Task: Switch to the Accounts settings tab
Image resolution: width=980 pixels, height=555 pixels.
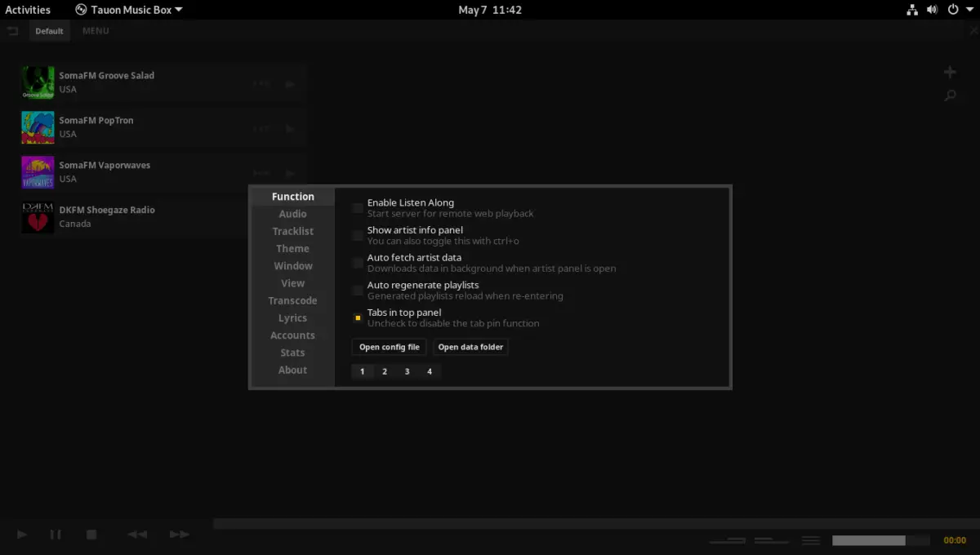Action: pos(293,335)
